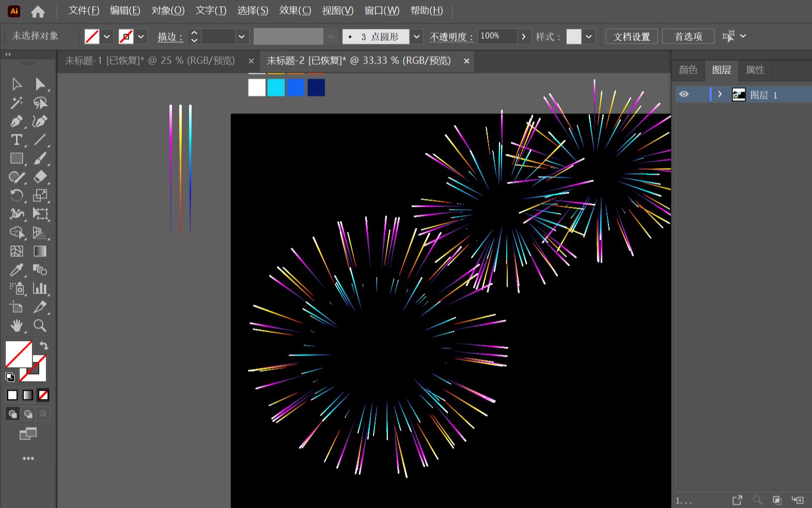Image resolution: width=812 pixels, height=508 pixels.
Task: Close the 未标题-2 document tab
Action: click(466, 61)
